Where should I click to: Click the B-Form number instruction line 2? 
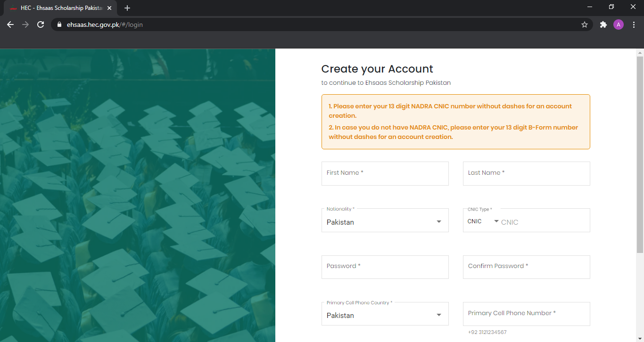453,132
